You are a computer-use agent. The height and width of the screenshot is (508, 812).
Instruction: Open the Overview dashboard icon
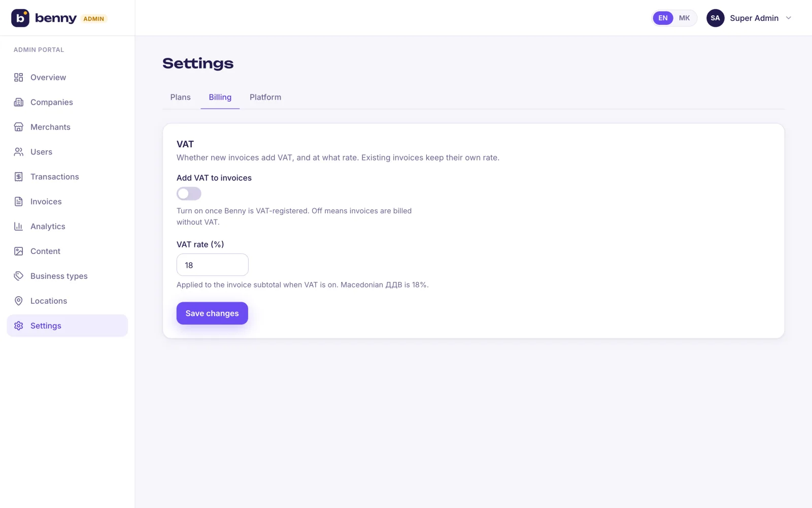pyautogui.click(x=19, y=77)
